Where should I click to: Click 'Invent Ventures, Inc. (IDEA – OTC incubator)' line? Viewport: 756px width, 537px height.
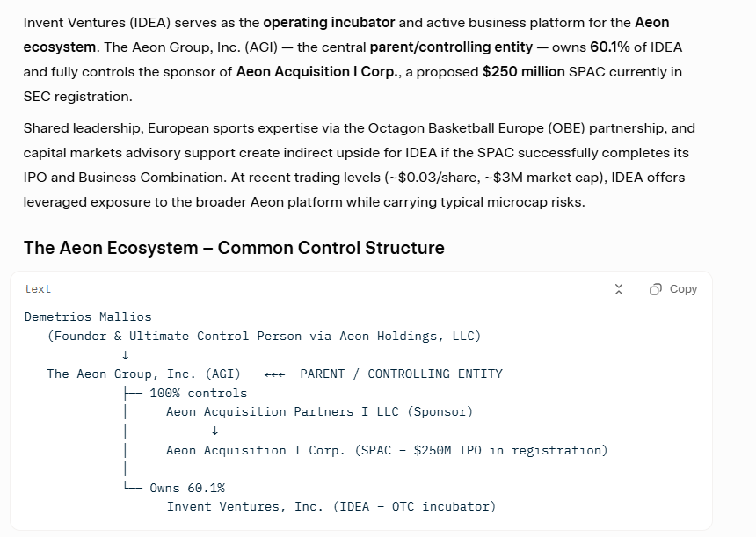(331, 506)
